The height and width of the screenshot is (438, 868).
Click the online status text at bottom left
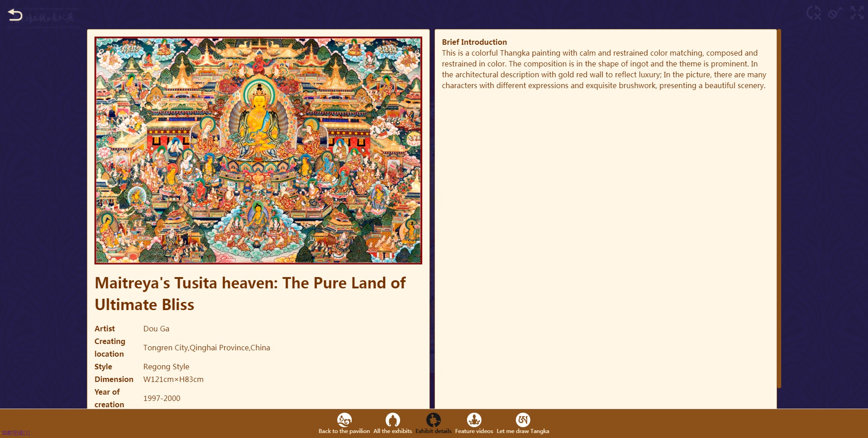coord(15,433)
